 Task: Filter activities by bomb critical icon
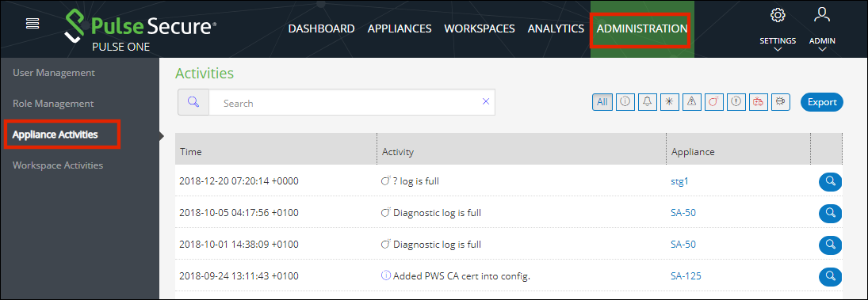pyautogui.click(x=713, y=101)
